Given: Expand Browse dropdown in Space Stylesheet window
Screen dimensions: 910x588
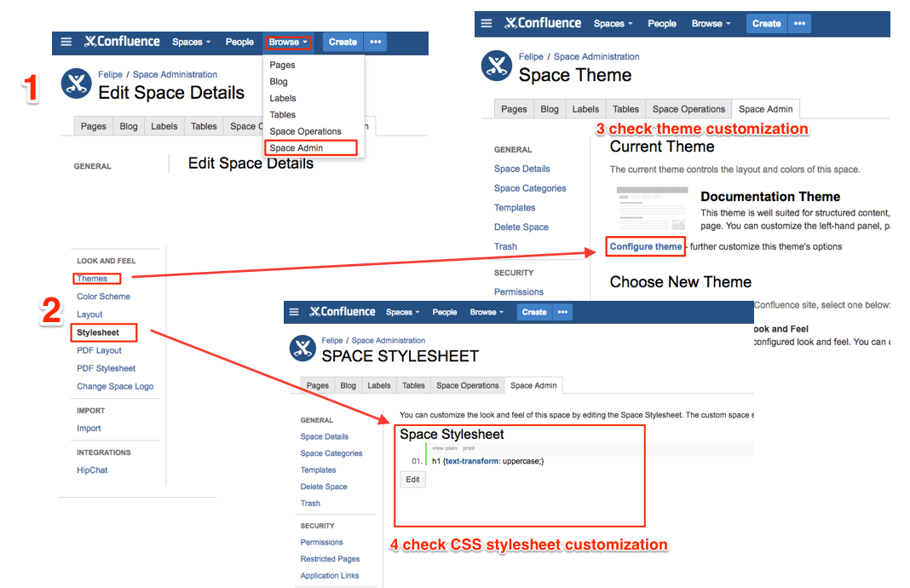Looking at the screenshot, I should click(487, 312).
